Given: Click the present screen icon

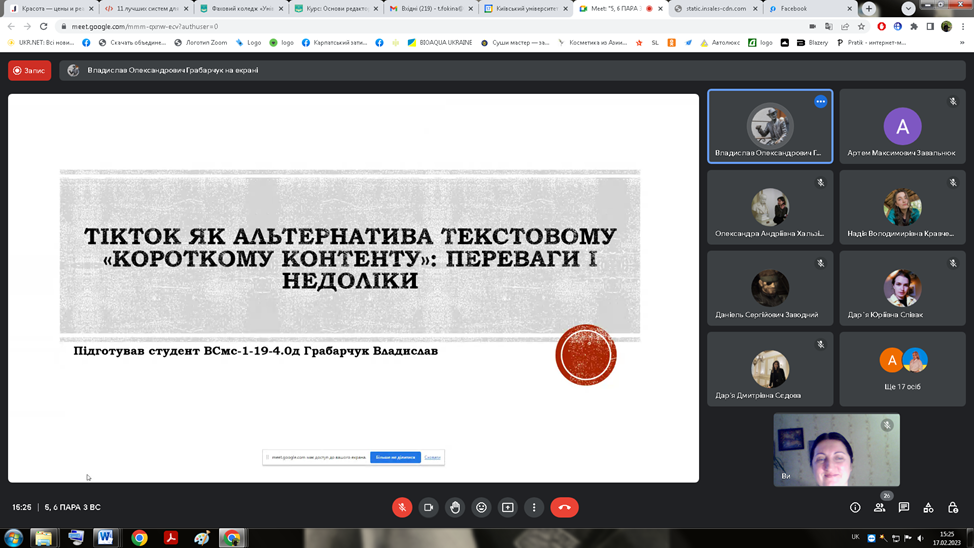Looking at the screenshot, I should click(x=508, y=507).
